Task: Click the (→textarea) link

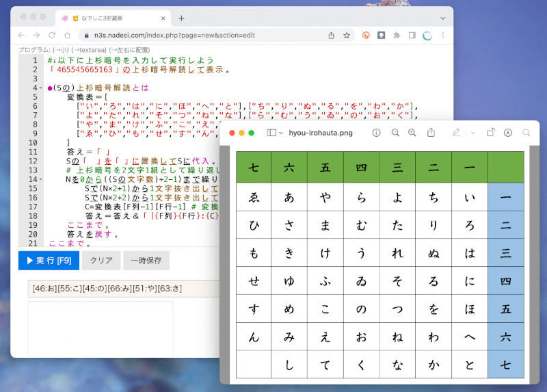Action: coord(89,50)
